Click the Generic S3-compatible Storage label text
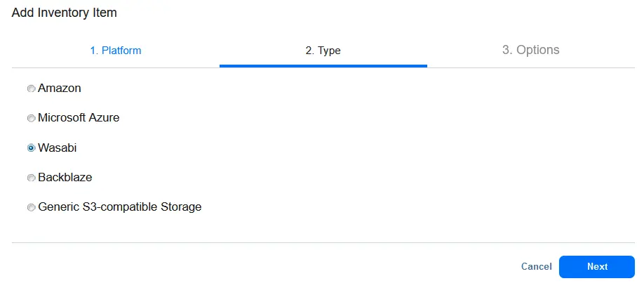This screenshot has width=644, height=288. 120,207
